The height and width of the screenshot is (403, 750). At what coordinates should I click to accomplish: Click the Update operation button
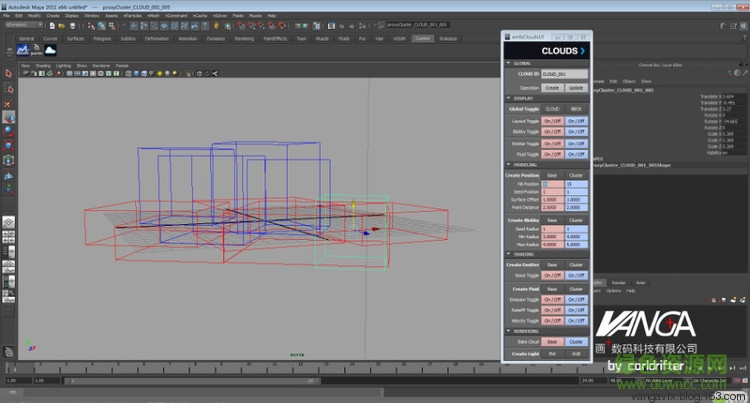point(577,87)
